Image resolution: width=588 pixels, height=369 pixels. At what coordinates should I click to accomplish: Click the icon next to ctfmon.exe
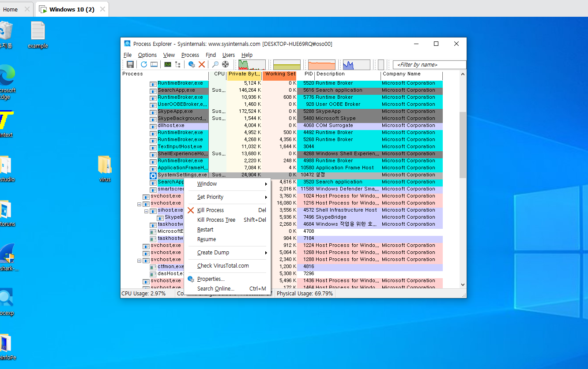click(153, 267)
